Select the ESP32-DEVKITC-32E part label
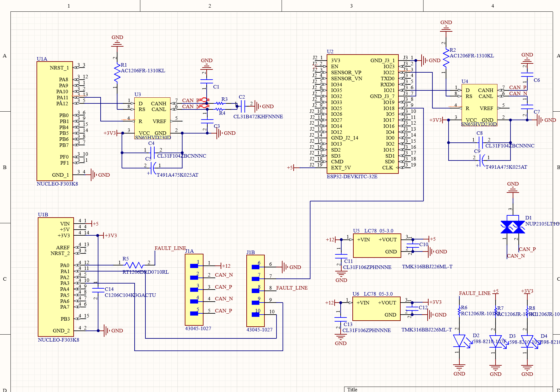This screenshot has height=392, width=560. click(x=352, y=177)
